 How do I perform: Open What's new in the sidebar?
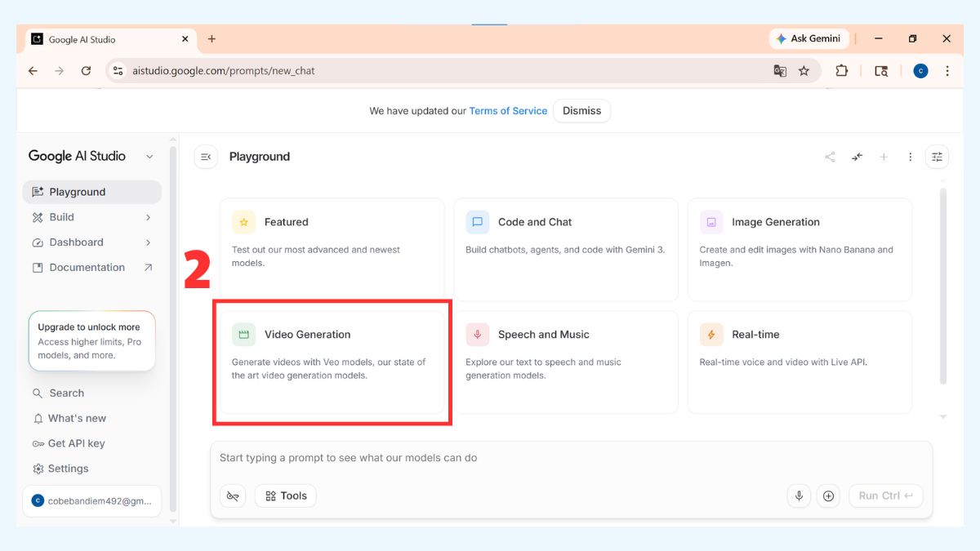pyautogui.click(x=91, y=418)
